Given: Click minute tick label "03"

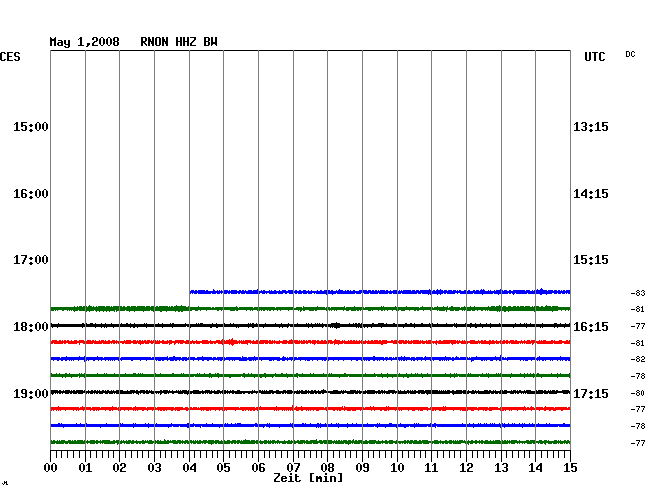Looking at the screenshot, I should coord(155,468).
